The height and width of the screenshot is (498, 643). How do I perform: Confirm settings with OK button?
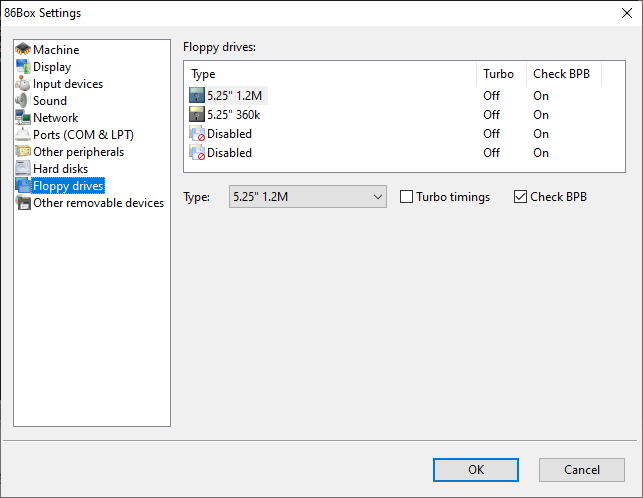(x=476, y=470)
